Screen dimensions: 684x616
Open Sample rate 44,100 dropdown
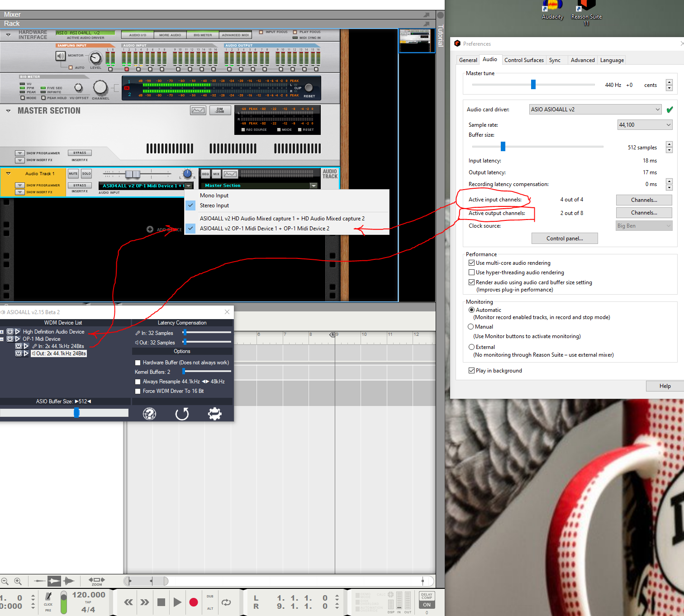(645, 125)
